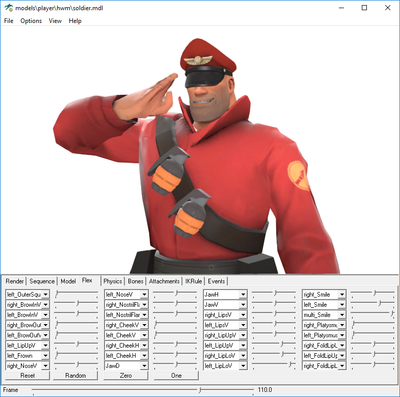400x397 pixels.
Task: Expand the JawH flex dropdown
Action: 243,295
